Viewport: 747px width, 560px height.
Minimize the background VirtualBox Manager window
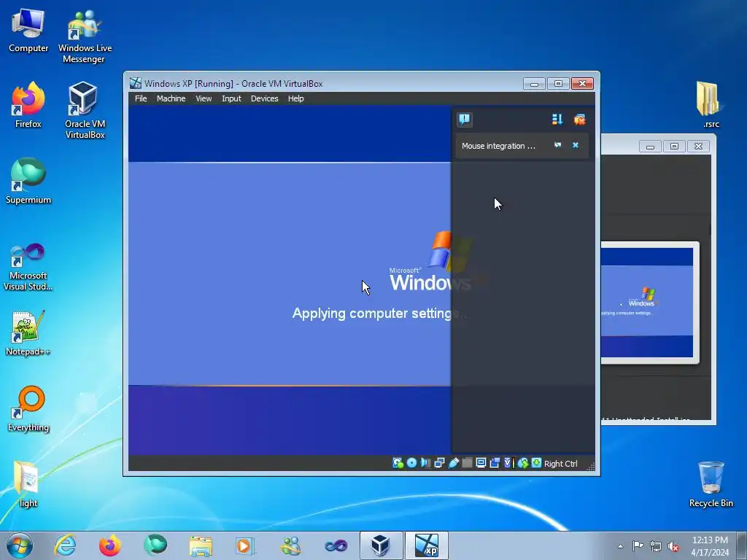pyautogui.click(x=650, y=146)
